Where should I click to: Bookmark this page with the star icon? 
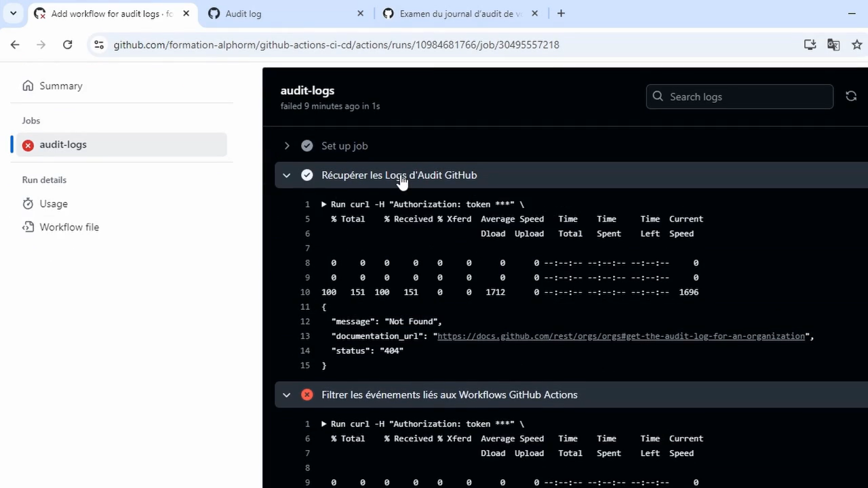pyautogui.click(x=857, y=45)
